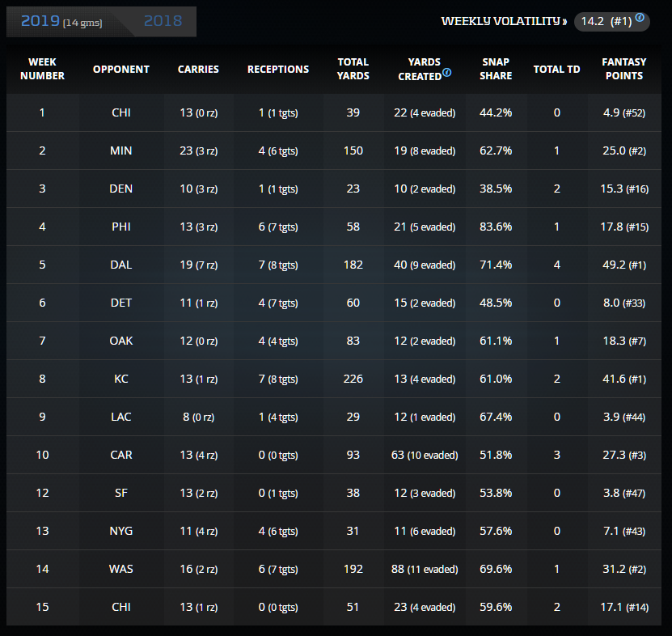
Task: Click the KC opponent cell
Action: (x=121, y=379)
